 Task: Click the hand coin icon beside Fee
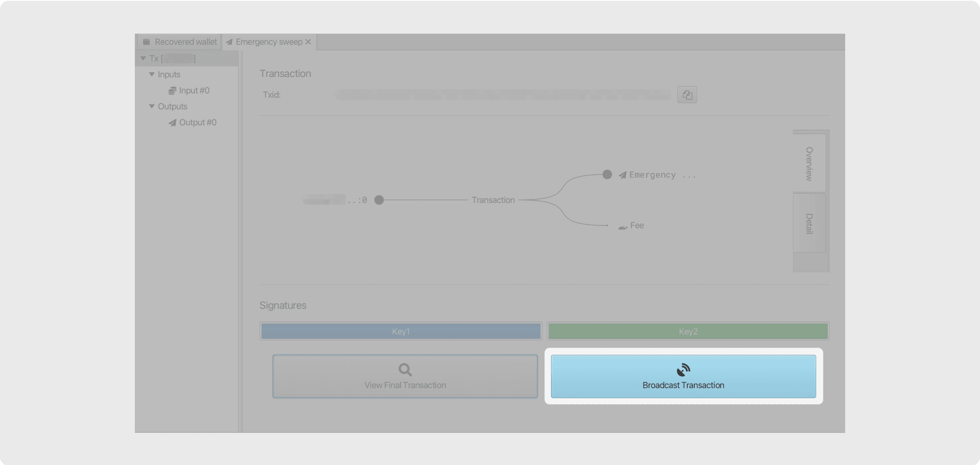point(623,227)
